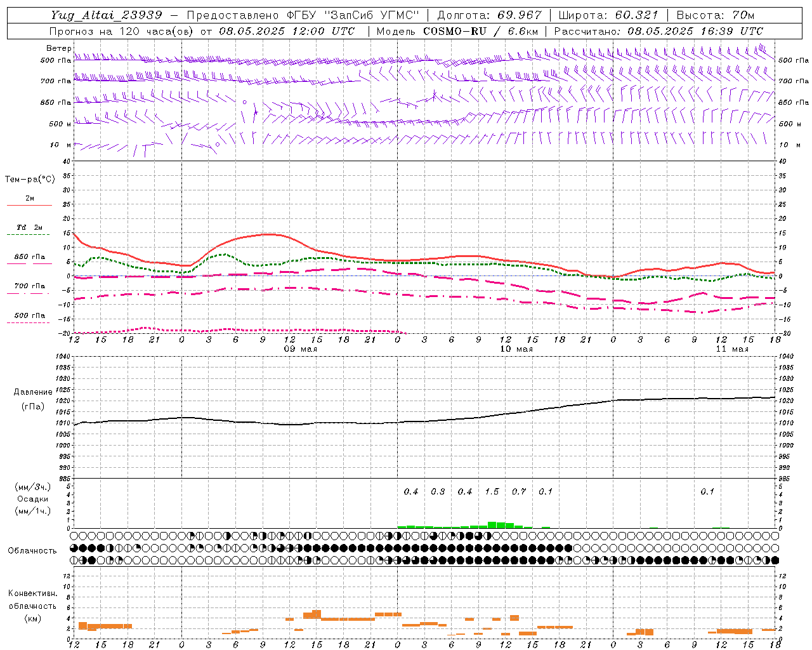The image size is (812, 650).
Task: Click the 10 мая date label
Action: pos(516,349)
